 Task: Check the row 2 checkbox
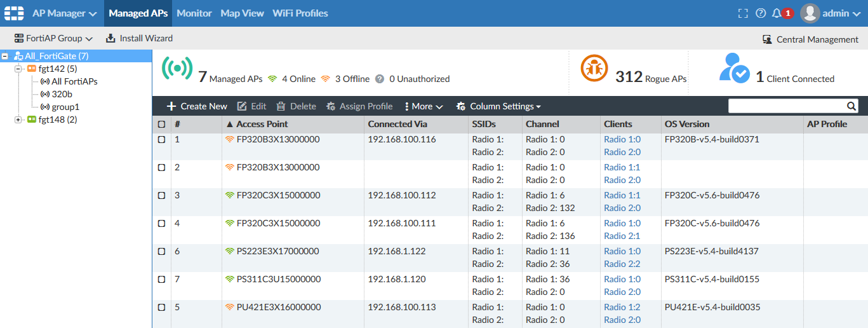161,167
